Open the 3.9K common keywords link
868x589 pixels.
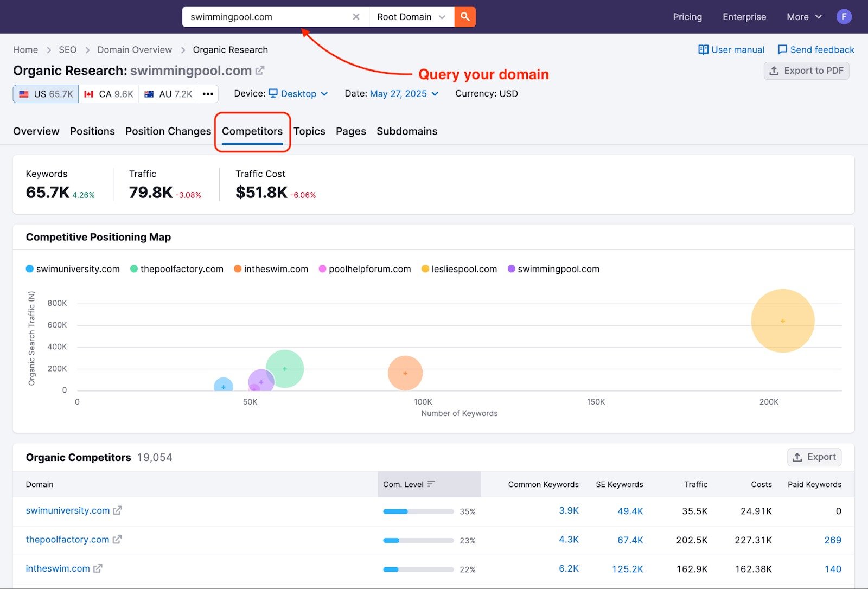tap(569, 510)
